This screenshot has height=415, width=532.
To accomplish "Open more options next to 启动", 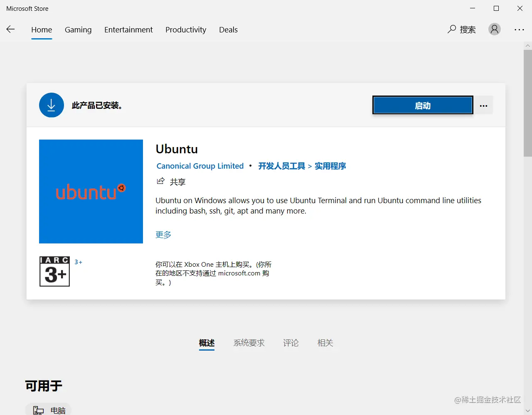I will 483,105.
